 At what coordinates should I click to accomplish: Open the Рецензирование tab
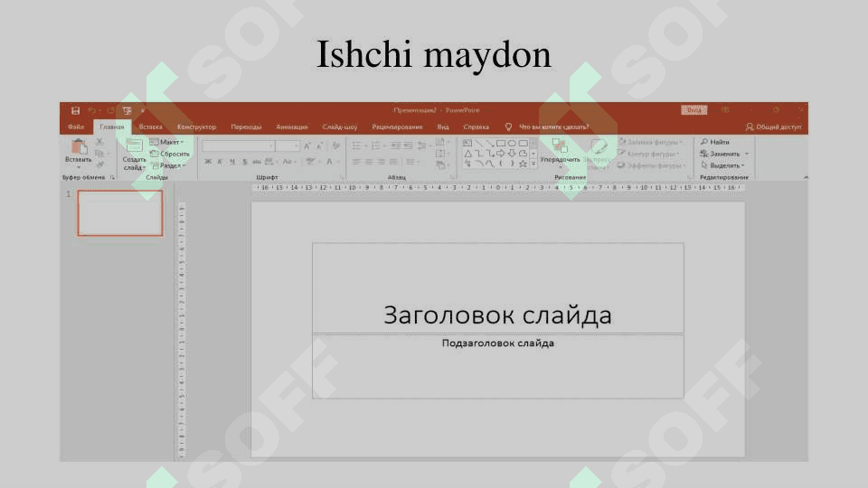397,127
